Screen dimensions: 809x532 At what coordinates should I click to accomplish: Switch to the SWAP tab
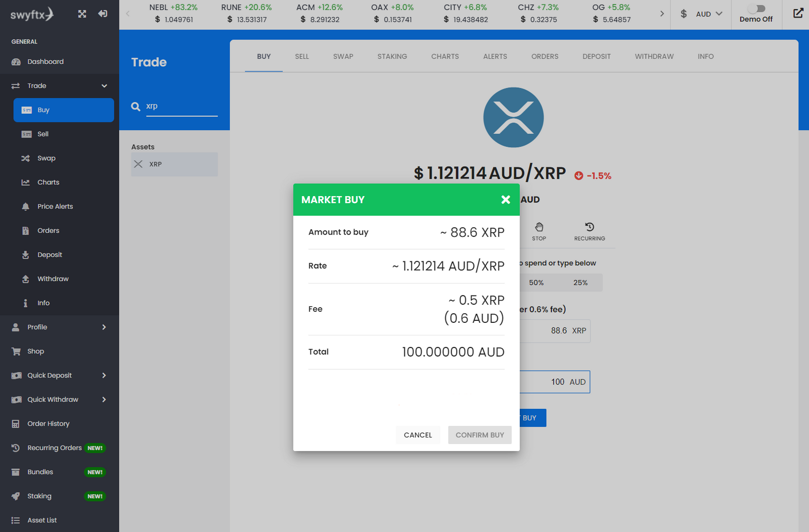pyautogui.click(x=343, y=57)
